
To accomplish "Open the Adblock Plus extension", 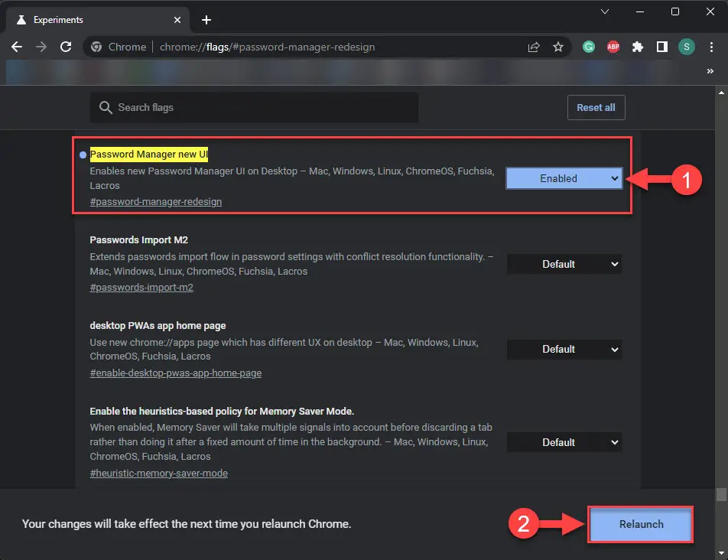I will [x=613, y=47].
